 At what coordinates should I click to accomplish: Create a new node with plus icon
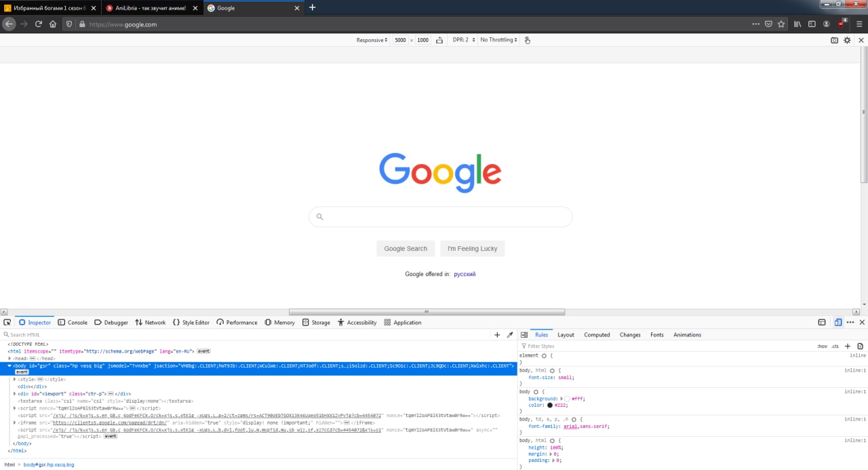497,334
